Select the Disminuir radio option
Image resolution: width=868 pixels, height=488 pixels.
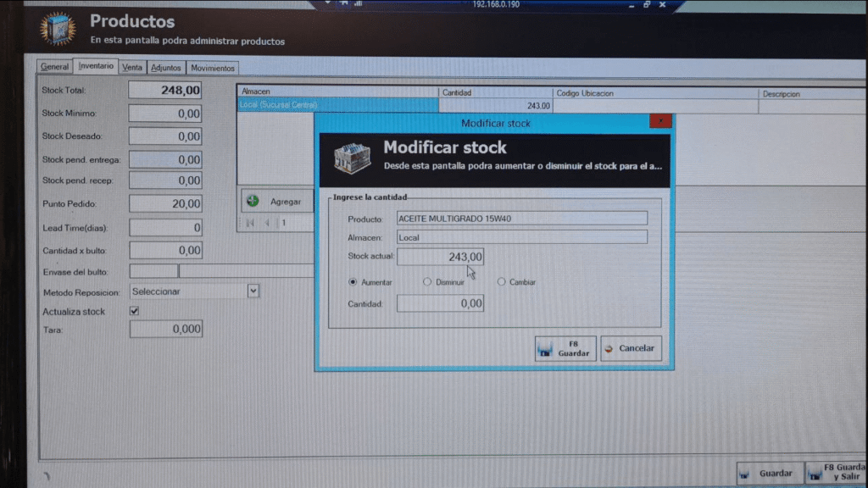click(427, 281)
